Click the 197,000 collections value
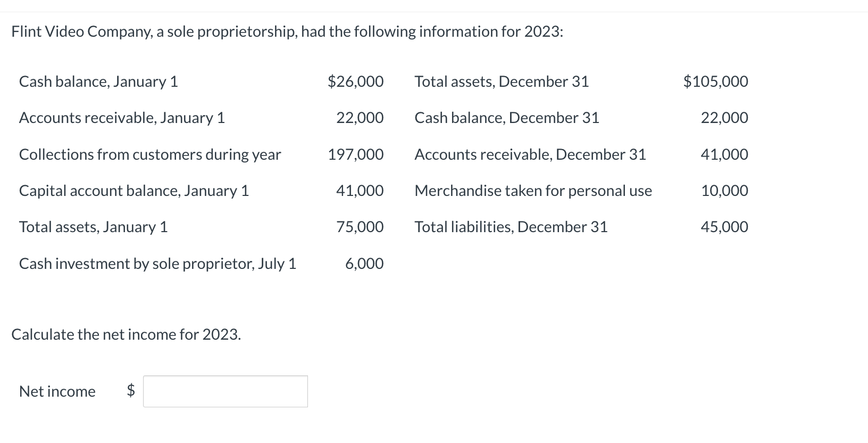 [355, 154]
